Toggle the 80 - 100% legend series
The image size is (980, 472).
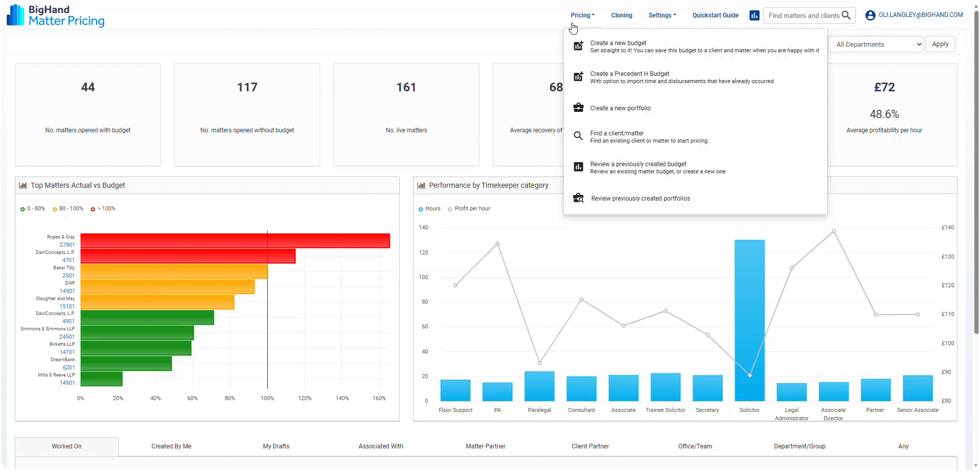[x=68, y=209]
